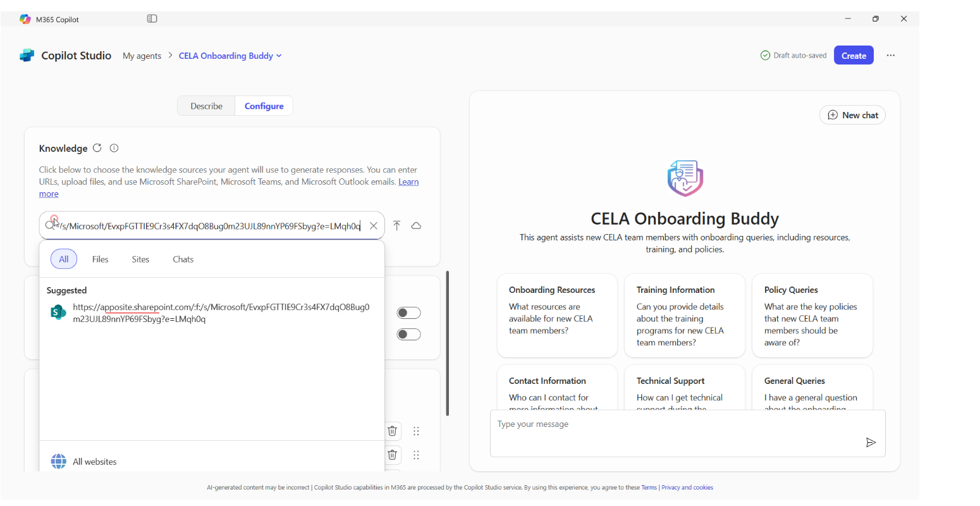Click the Copilot Studio logo icon
This screenshot has height=506, width=980.
click(27, 56)
